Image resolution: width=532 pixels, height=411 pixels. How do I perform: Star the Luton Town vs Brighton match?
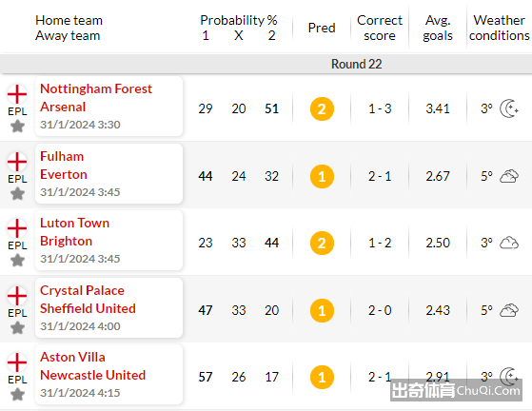[17, 261]
